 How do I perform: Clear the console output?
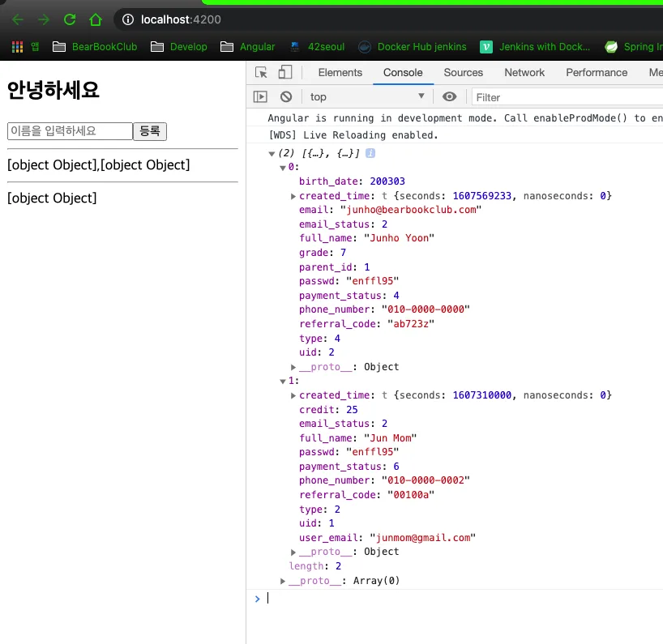pyautogui.click(x=286, y=96)
